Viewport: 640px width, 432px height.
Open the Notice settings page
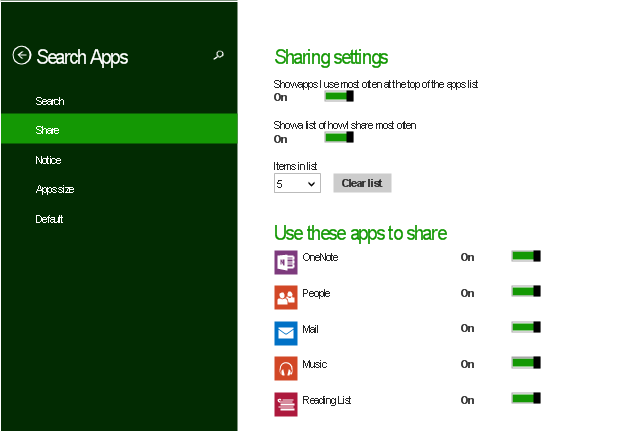coord(119,160)
